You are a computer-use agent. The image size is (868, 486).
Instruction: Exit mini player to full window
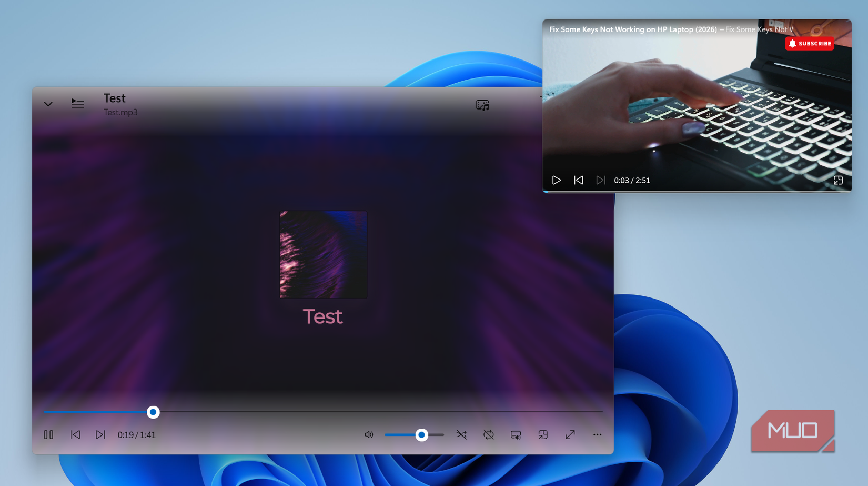click(839, 180)
